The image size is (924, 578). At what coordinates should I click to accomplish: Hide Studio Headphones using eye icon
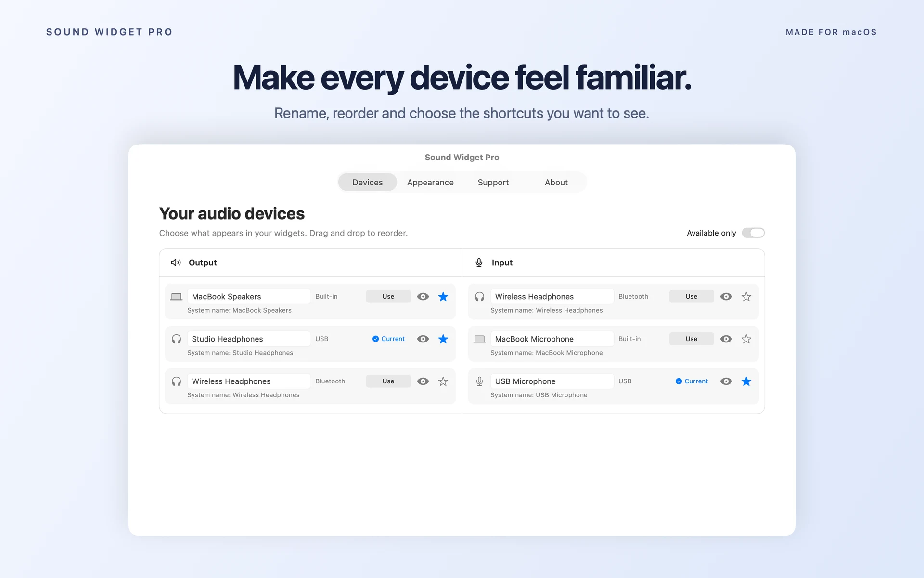click(423, 339)
